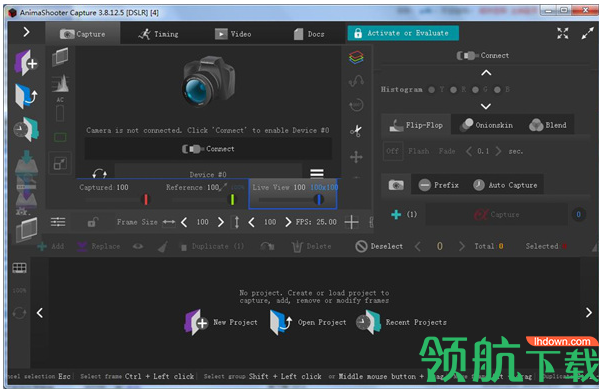599x389 pixels.
Task: Click the crosshair plus icon after FPS
Action: (x=351, y=222)
